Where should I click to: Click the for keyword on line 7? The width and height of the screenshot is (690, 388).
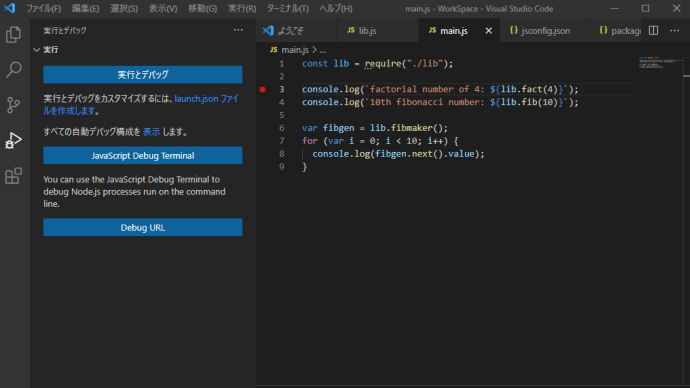pyautogui.click(x=310, y=141)
